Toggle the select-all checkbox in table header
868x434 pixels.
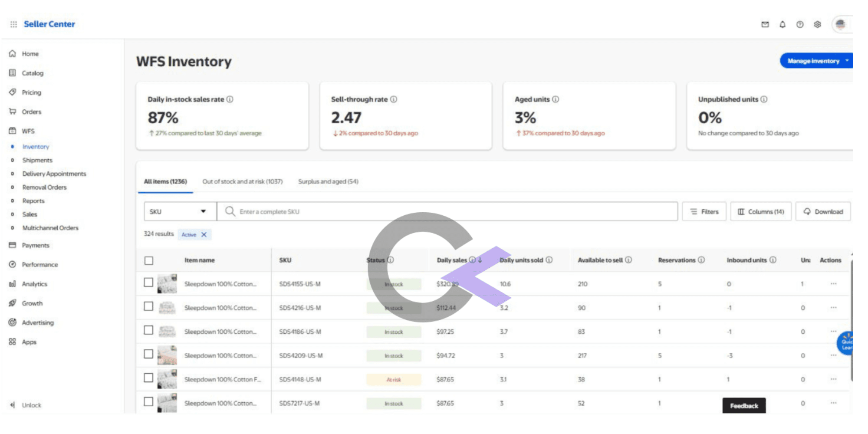point(149,260)
